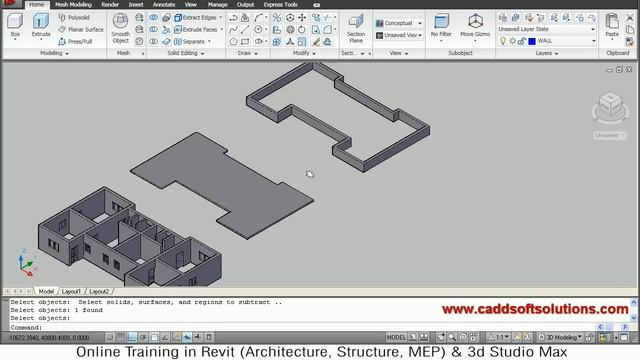Open the Express Tools tab

[280, 4]
